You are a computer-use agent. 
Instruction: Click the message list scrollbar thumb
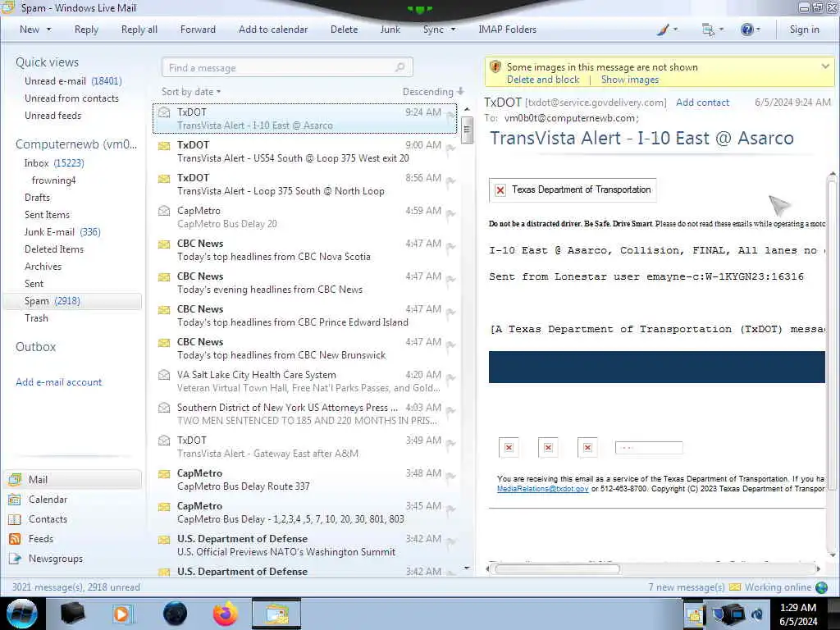467,130
